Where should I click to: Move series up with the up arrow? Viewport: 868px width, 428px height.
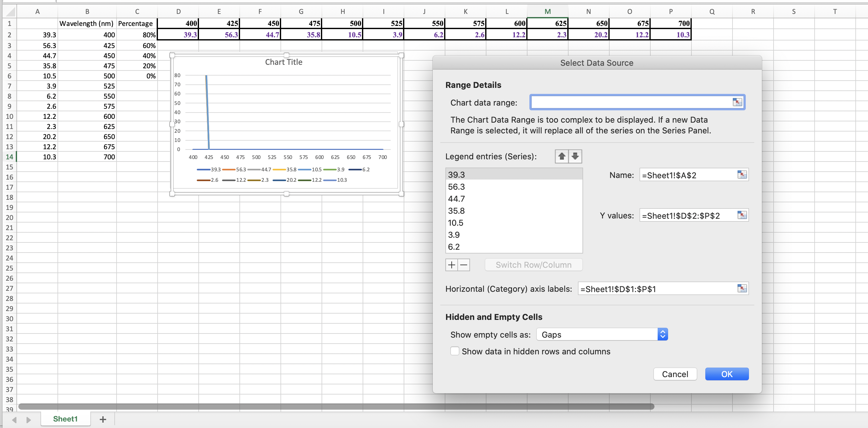[562, 156]
